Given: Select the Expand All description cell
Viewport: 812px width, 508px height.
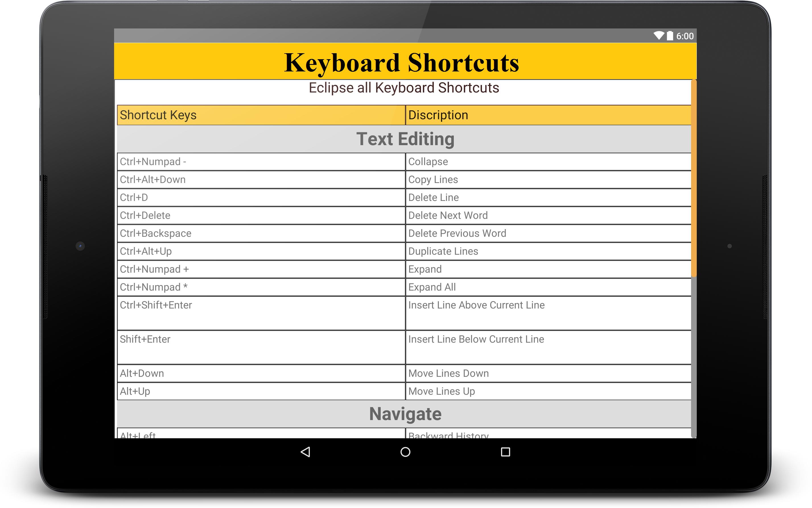Looking at the screenshot, I should coord(548,287).
